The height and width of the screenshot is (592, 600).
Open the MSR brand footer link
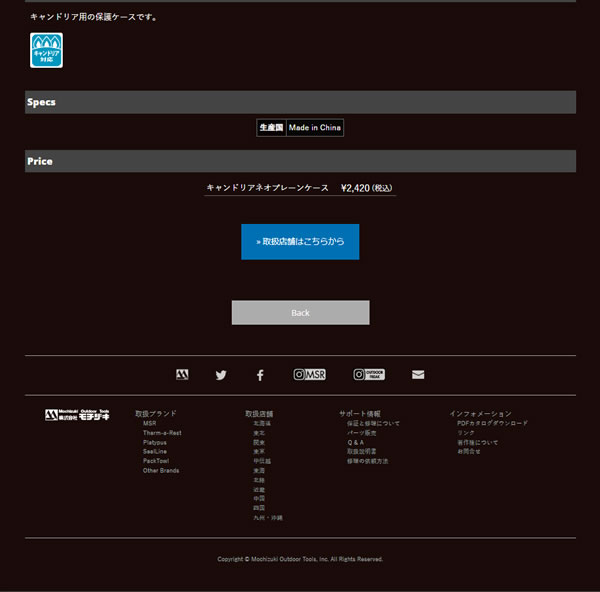pyautogui.click(x=149, y=423)
